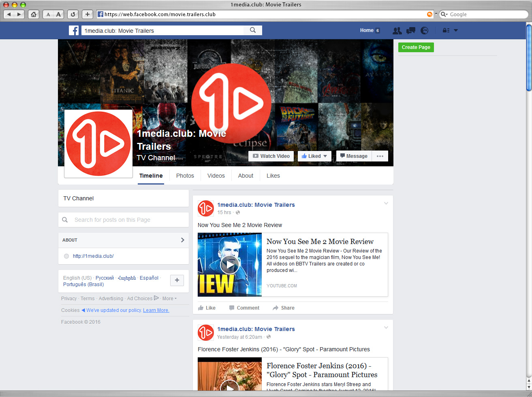Play the Now You See Me 2 video thumbnail
Viewport: 532px width, 397px height.
(x=230, y=265)
